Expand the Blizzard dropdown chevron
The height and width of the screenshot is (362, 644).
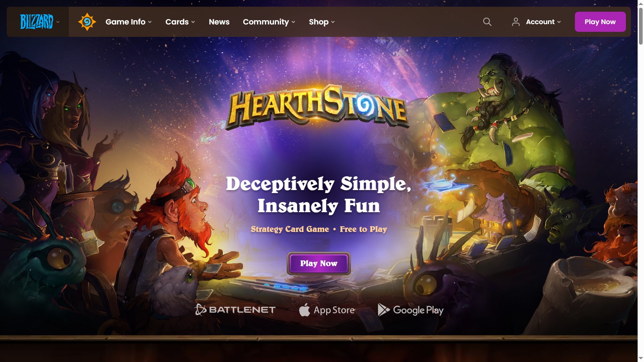click(x=58, y=22)
